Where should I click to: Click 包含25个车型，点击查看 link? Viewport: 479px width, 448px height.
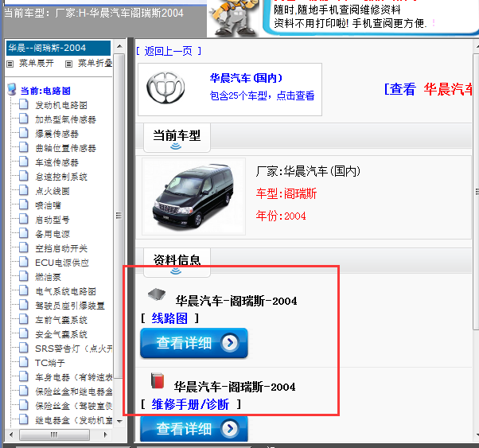point(262,95)
